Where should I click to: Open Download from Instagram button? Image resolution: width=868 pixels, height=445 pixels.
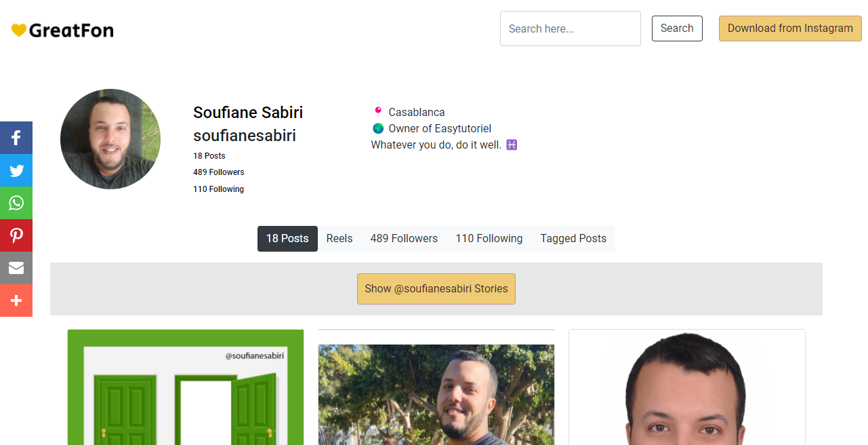point(790,28)
